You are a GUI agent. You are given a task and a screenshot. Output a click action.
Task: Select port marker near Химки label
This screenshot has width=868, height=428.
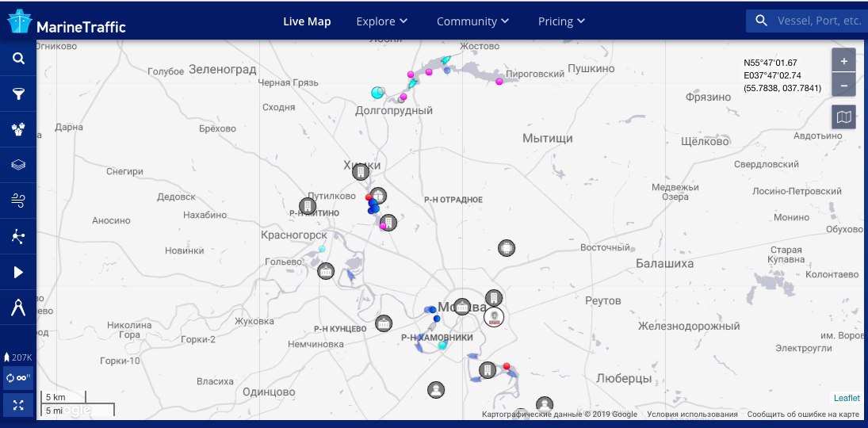pyautogui.click(x=361, y=172)
